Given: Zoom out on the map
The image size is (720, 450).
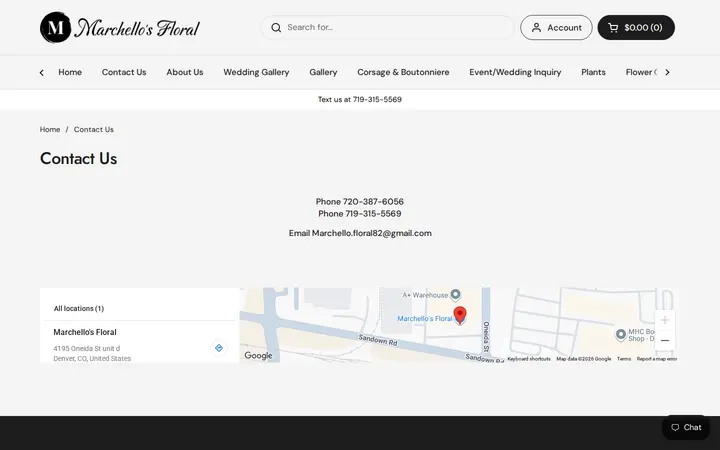Looking at the screenshot, I should pos(664,340).
